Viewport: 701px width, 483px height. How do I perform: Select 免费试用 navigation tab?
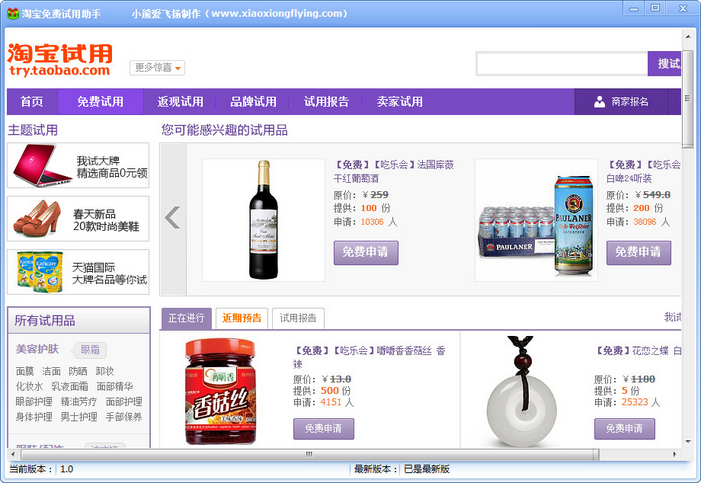click(x=100, y=102)
